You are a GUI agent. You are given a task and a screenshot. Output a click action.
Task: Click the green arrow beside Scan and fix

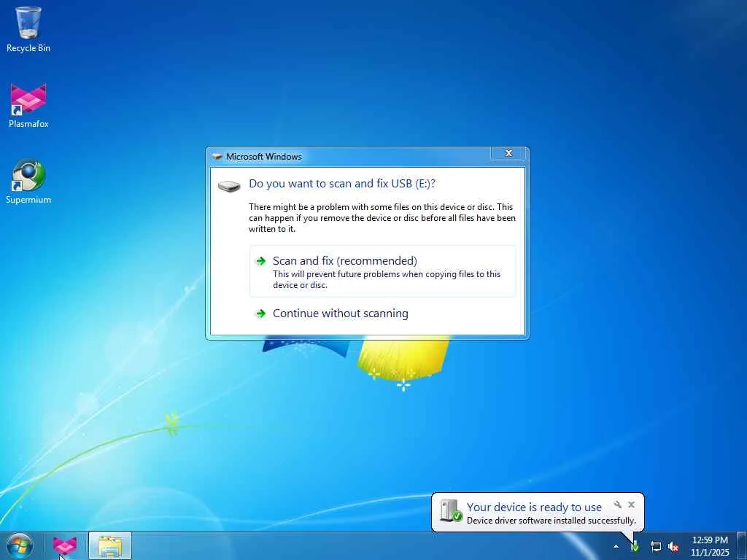click(x=260, y=261)
